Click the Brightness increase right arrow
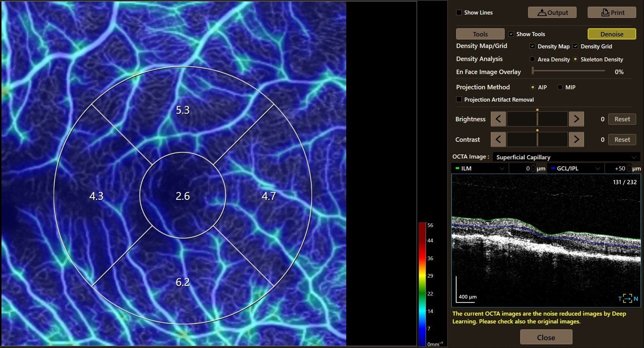The image size is (644, 348). click(x=576, y=119)
